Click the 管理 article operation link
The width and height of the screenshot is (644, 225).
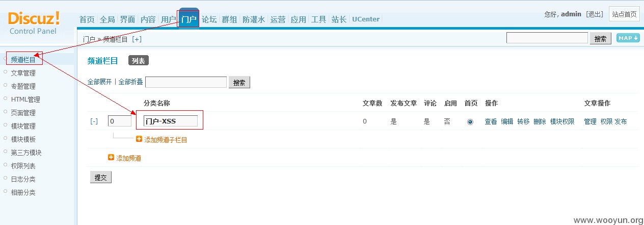tap(590, 121)
